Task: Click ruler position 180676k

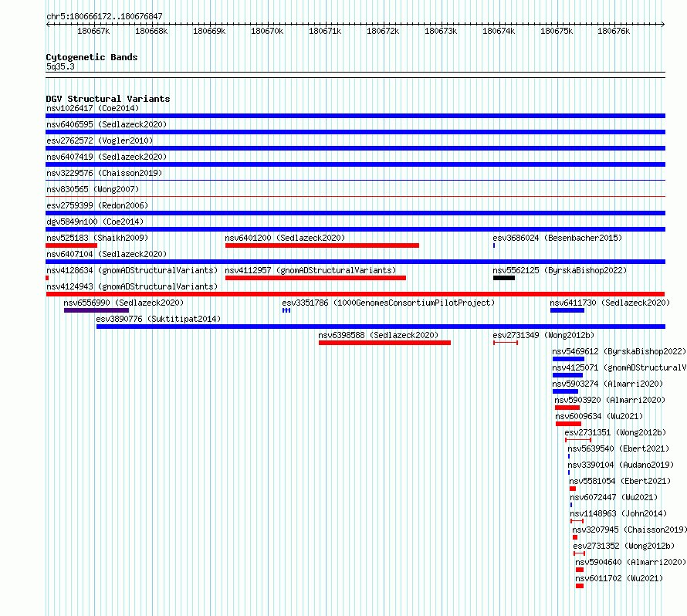Action: point(614,31)
